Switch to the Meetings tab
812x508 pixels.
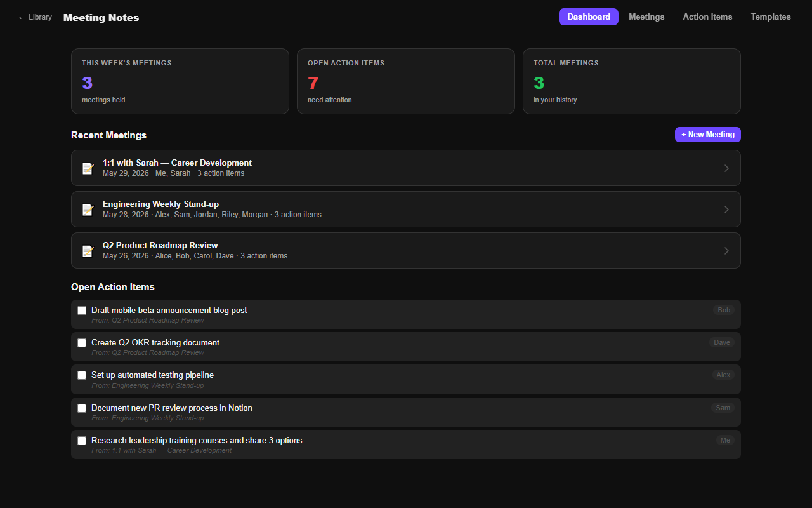(x=646, y=17)
